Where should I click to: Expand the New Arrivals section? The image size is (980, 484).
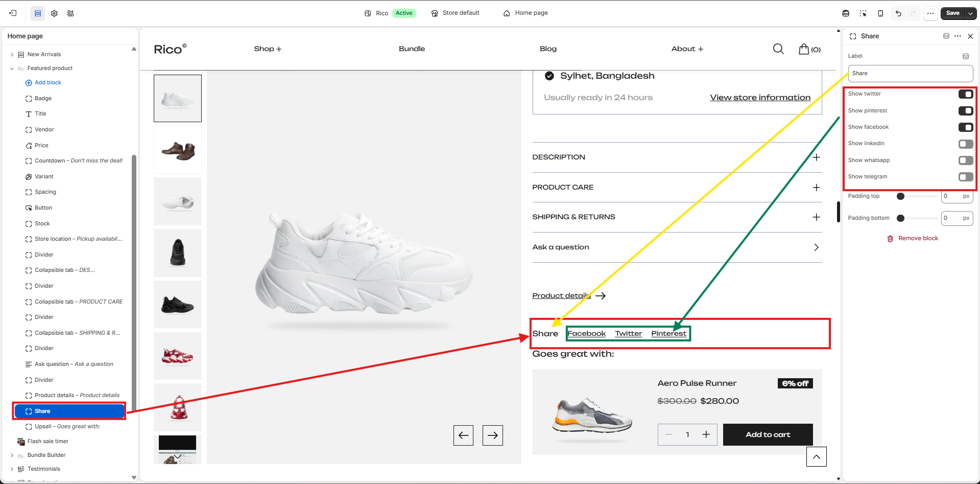[12, 55]
